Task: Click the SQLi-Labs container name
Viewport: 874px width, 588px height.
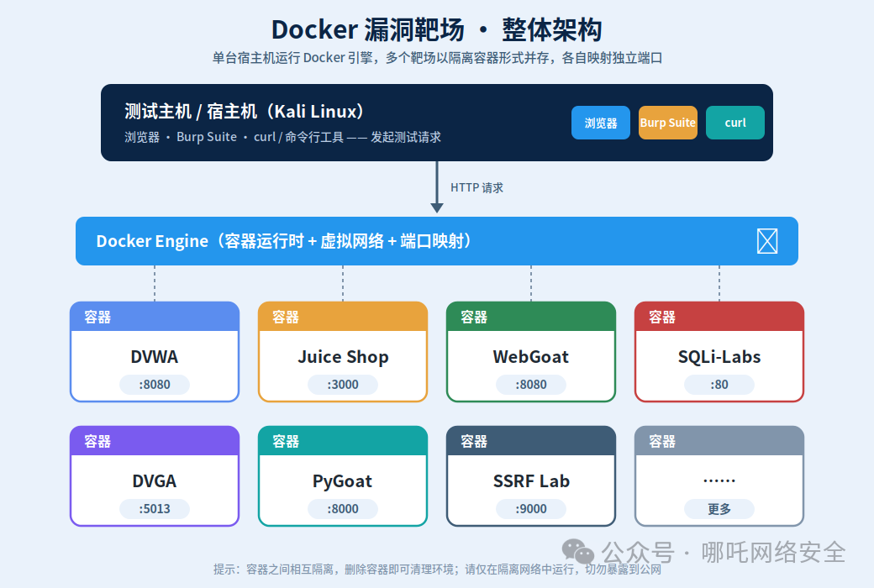Action: [x=719, y=357]
